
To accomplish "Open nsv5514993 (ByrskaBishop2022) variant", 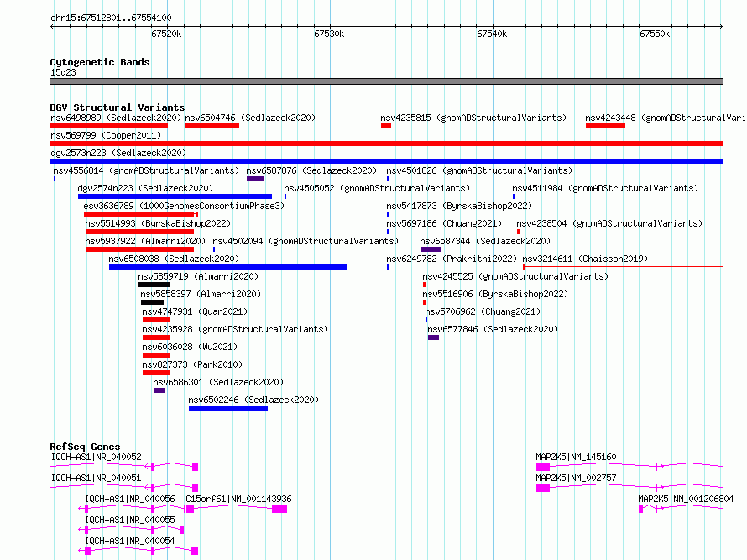I will point(158,223).
